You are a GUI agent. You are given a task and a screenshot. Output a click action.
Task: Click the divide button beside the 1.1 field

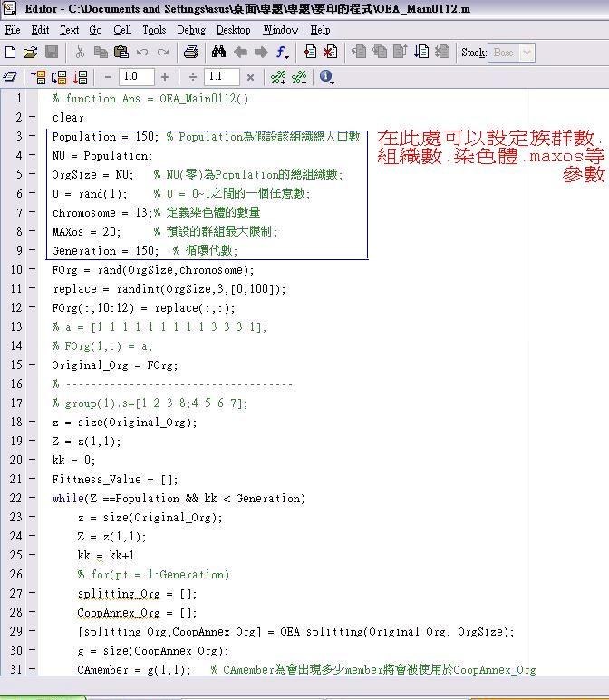click(193, 77)
